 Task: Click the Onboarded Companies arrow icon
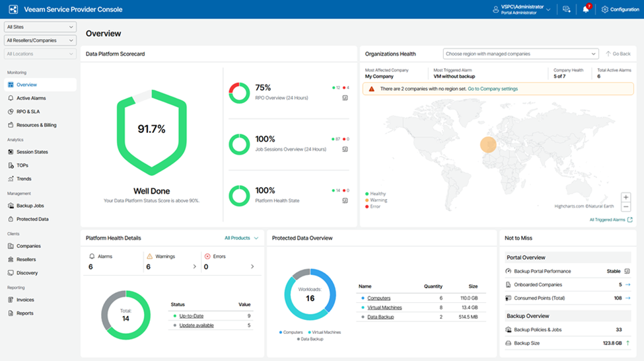(x=627, y=284)
